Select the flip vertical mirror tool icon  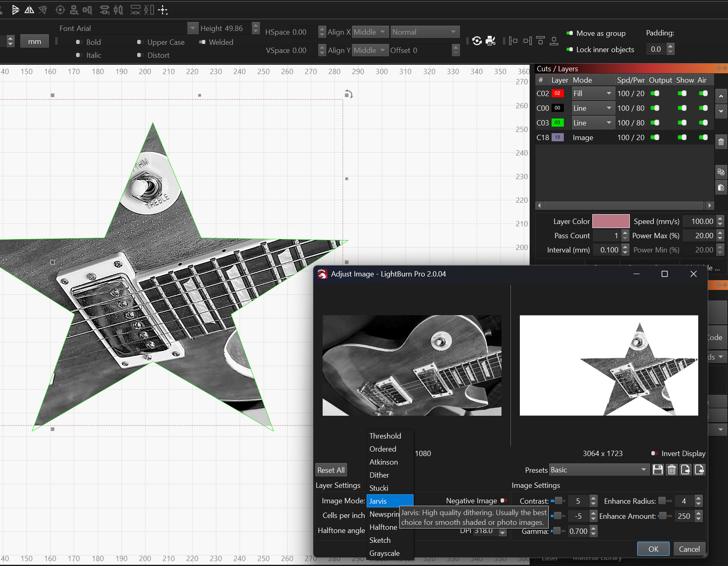16,10
